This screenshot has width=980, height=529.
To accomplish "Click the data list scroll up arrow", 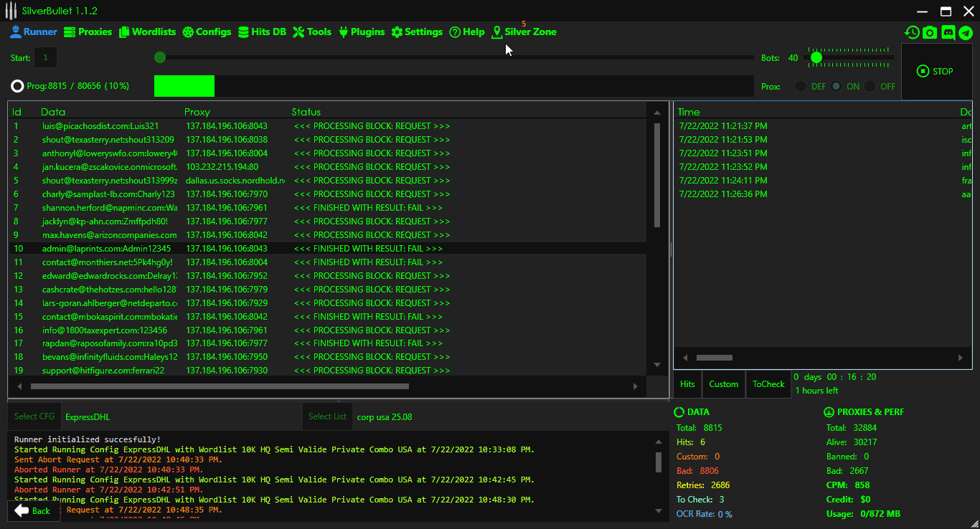I will coord(656,113).
